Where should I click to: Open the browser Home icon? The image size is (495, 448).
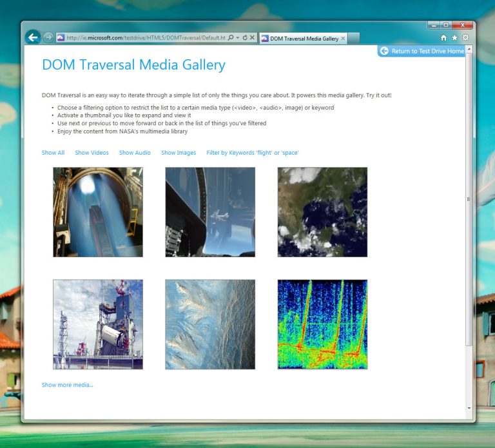coord(443,38)
